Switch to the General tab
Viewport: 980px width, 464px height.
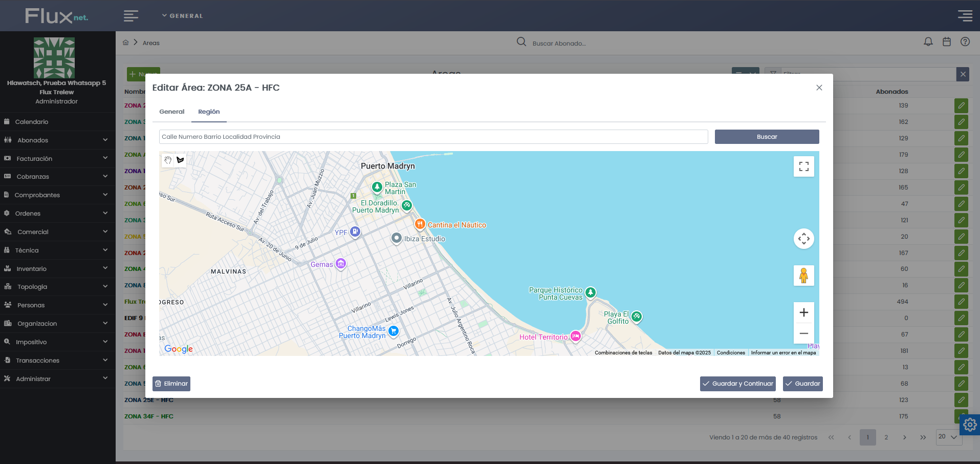[171, 112]
